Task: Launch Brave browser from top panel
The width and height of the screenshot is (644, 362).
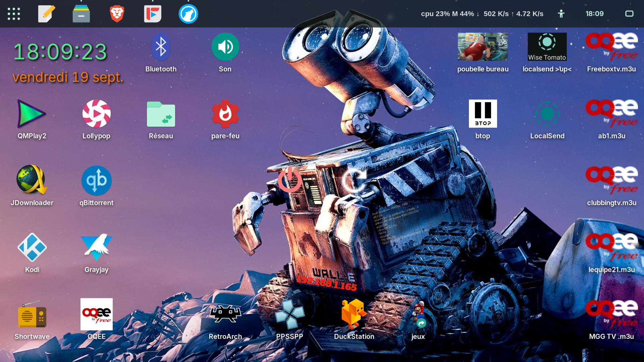Action: 117,14
